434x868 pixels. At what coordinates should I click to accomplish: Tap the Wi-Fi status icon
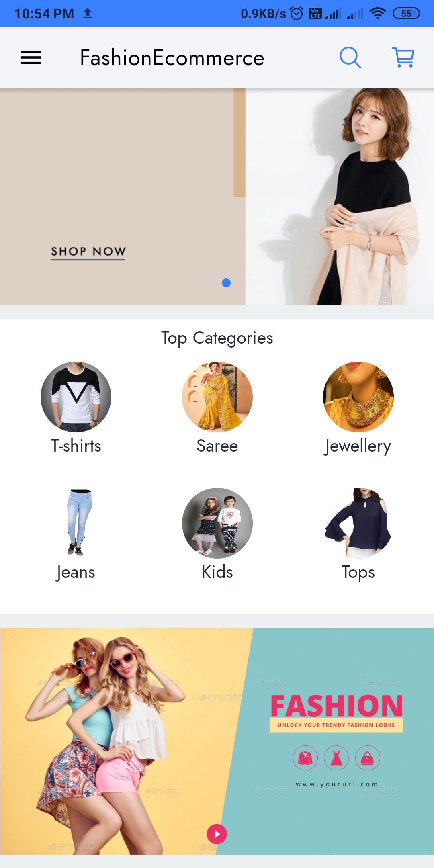[x=377, y=14]
